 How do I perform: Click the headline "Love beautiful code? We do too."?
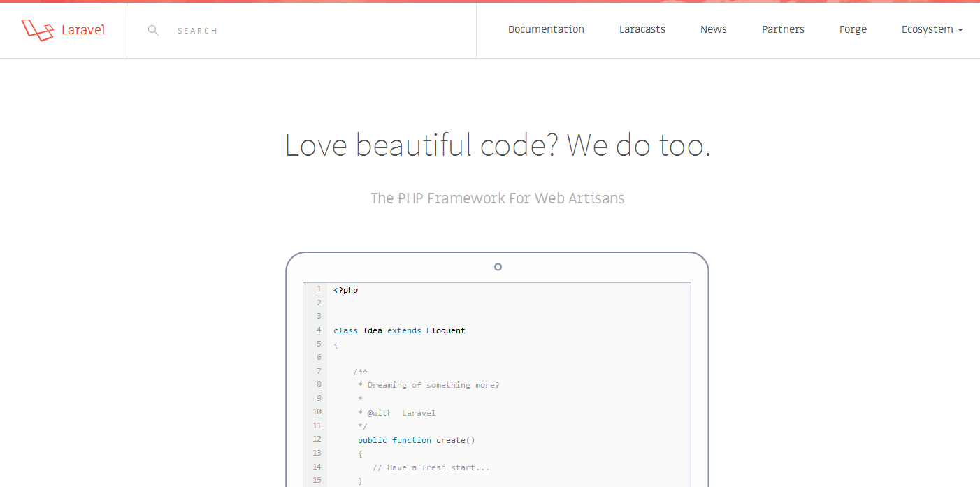click(x=498, y=145)
